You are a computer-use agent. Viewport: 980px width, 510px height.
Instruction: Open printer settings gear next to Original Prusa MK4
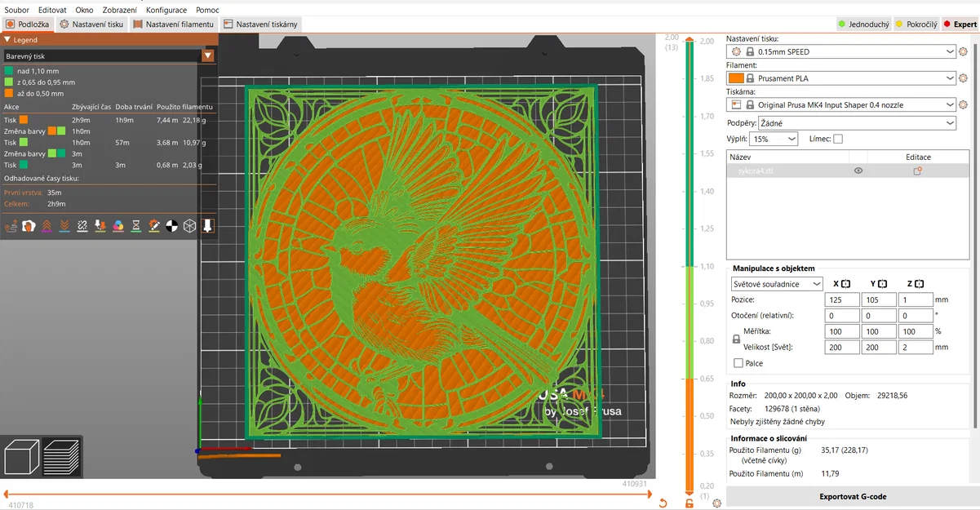click(963, 104)
